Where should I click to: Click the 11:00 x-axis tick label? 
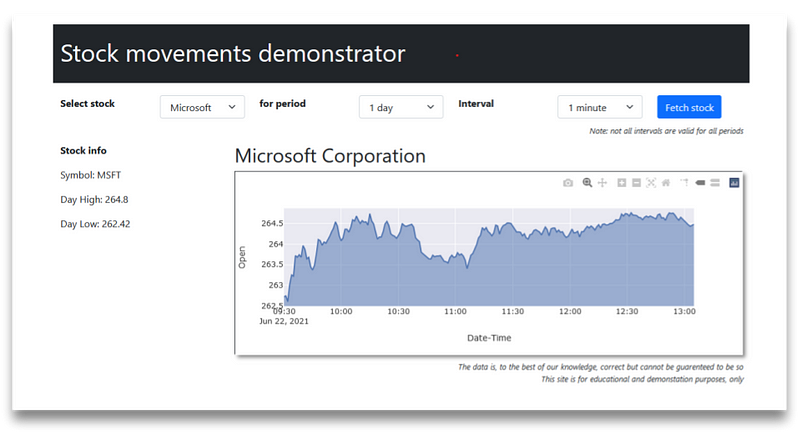pos(455,311)
